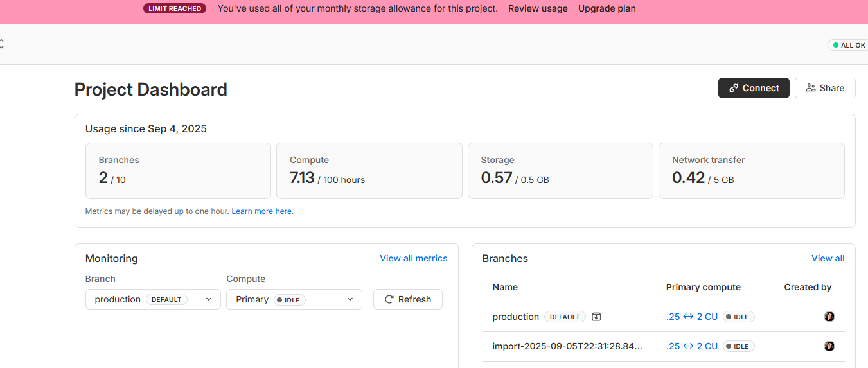The height and width of the screenshot is (368, 868).
Task: Click the IDLE badge on production row
Action: (x=738, y=317)
